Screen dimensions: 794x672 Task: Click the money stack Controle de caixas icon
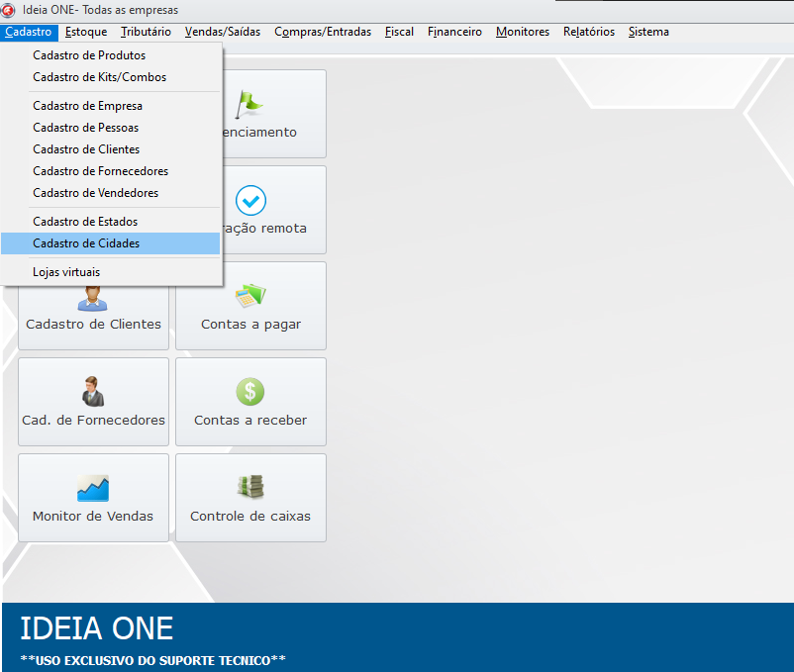tap(250, 488)
